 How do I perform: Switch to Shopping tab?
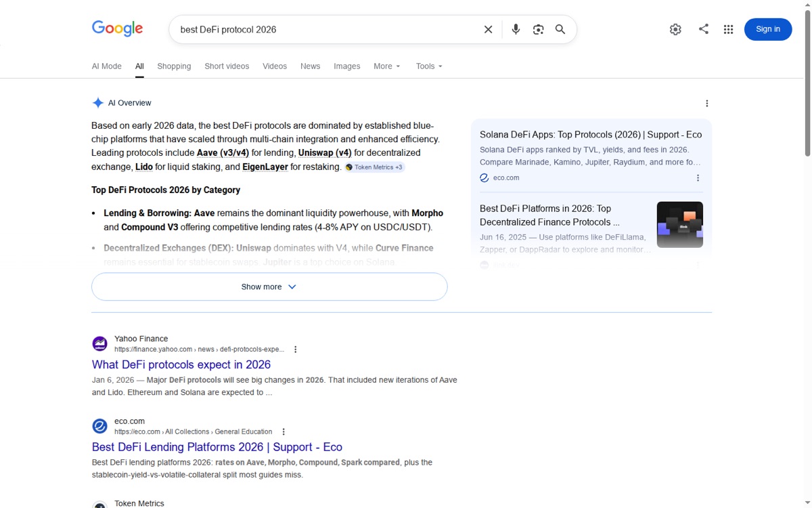pyautogui.click(x=174, y=66)
